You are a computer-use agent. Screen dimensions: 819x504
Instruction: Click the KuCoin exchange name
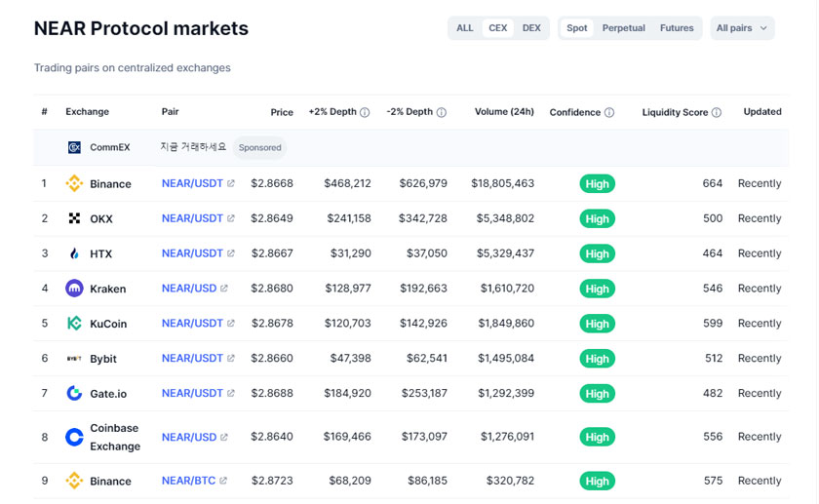(x=108, y=324)
